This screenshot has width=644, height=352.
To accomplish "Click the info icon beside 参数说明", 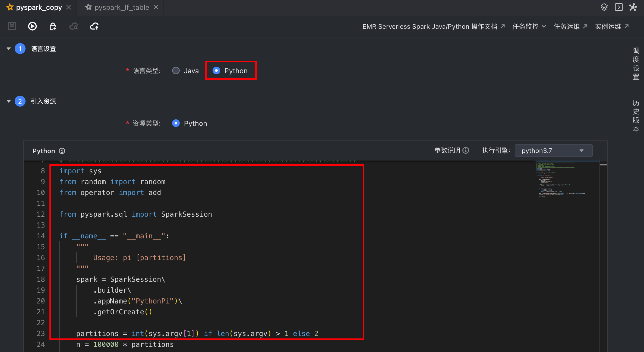I will click(466, 151).
